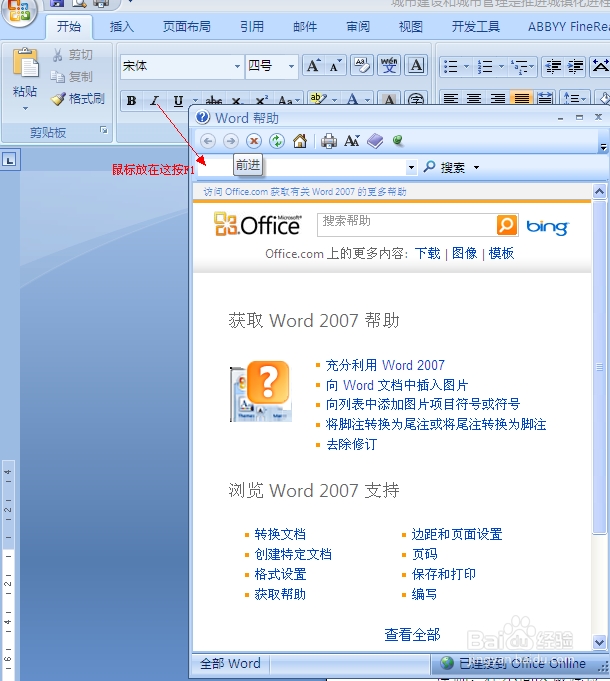Toggle Bold formatting
Image resolution: width=610 pixels, height=681 pixels.
131,101
